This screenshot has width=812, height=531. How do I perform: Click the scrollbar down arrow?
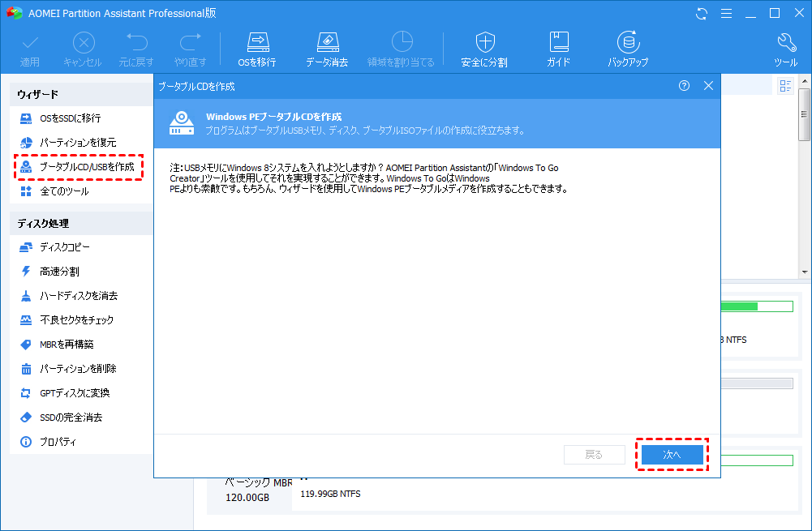tap(804, 272)
